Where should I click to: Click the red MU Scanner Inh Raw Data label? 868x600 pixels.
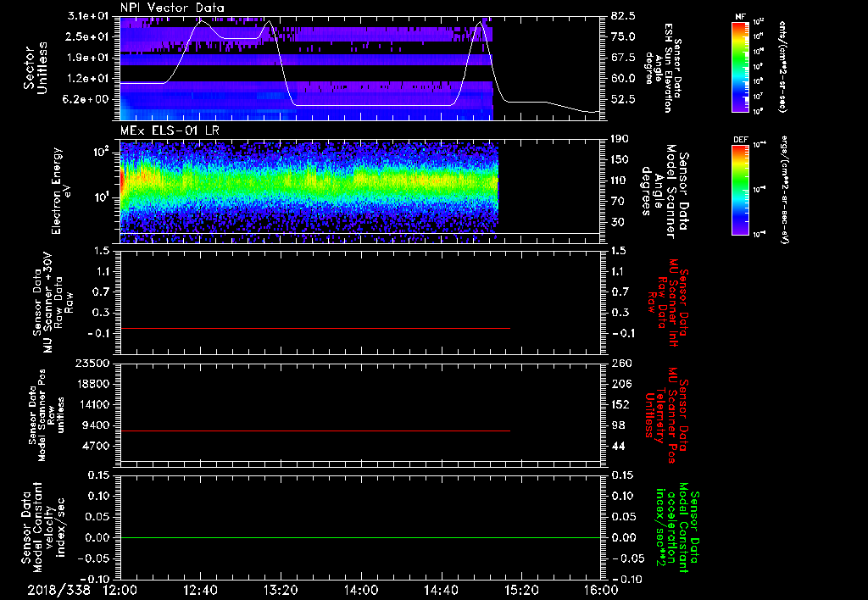[666, 303]
